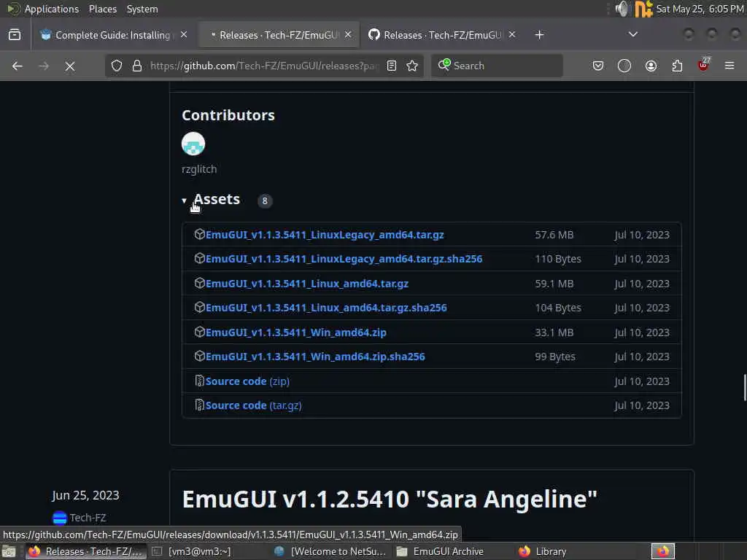This screenshot has width=747, height=560.
Task: Download Linux_amd64.tar.gz.sha256 checksum
Action: pyautogui.click(x=326, y=308)
